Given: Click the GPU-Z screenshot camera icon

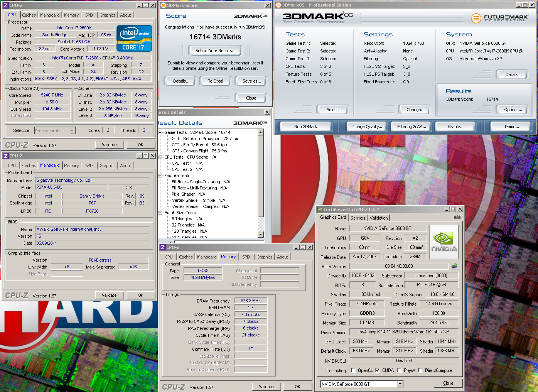Looking at the screenshot, I should coord(457,217).
